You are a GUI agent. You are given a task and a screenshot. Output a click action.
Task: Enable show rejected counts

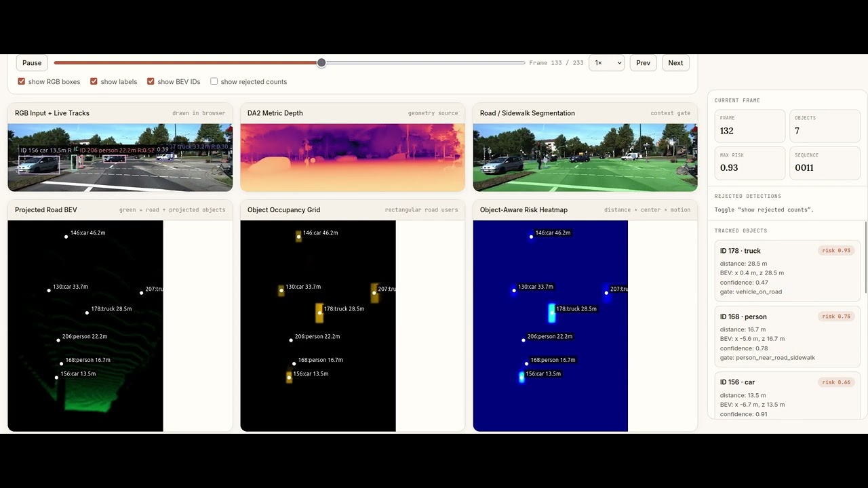(x=214, y=81)
